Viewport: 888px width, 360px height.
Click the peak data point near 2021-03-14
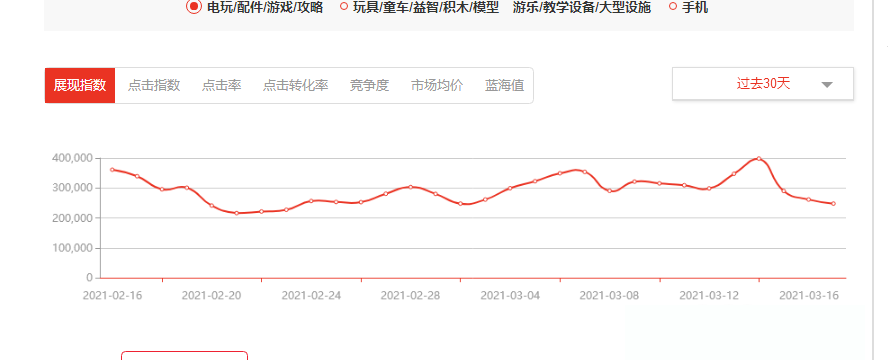(759, 158)
